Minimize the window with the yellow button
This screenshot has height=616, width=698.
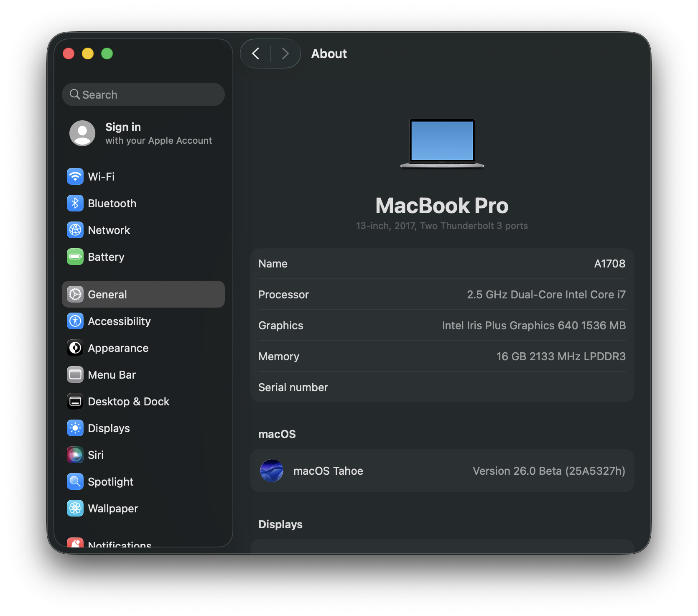pyautogui.click(x=88, y=53)
